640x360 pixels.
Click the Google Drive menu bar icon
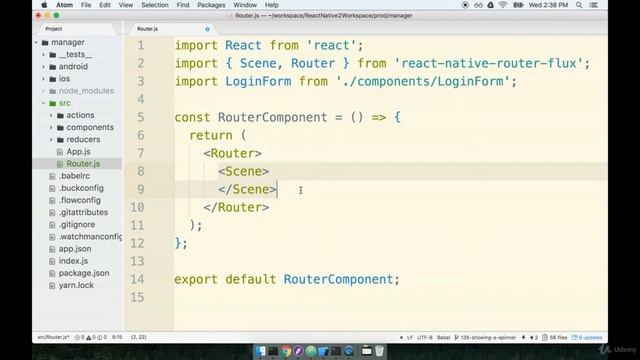491,5
